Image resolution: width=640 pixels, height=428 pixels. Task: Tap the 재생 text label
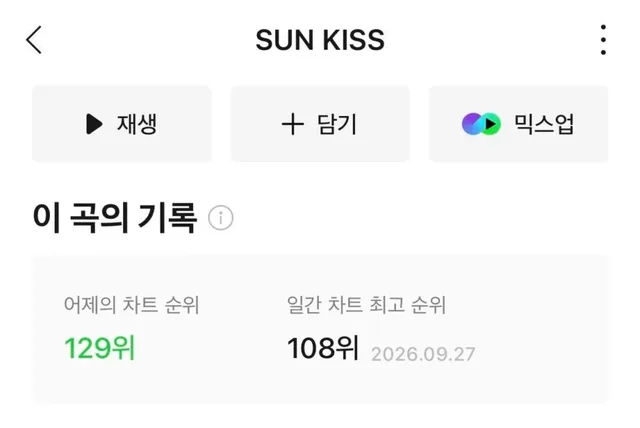pos(137,124)
